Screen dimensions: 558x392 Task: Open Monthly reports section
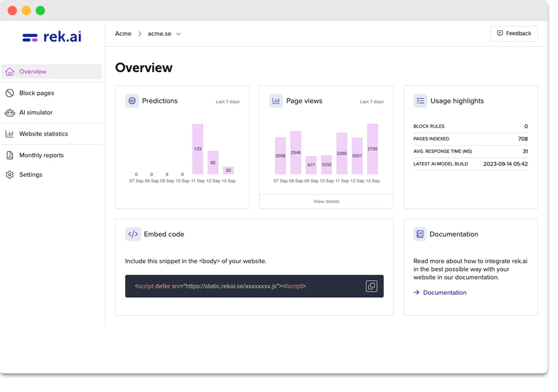(x=41, y=155)
